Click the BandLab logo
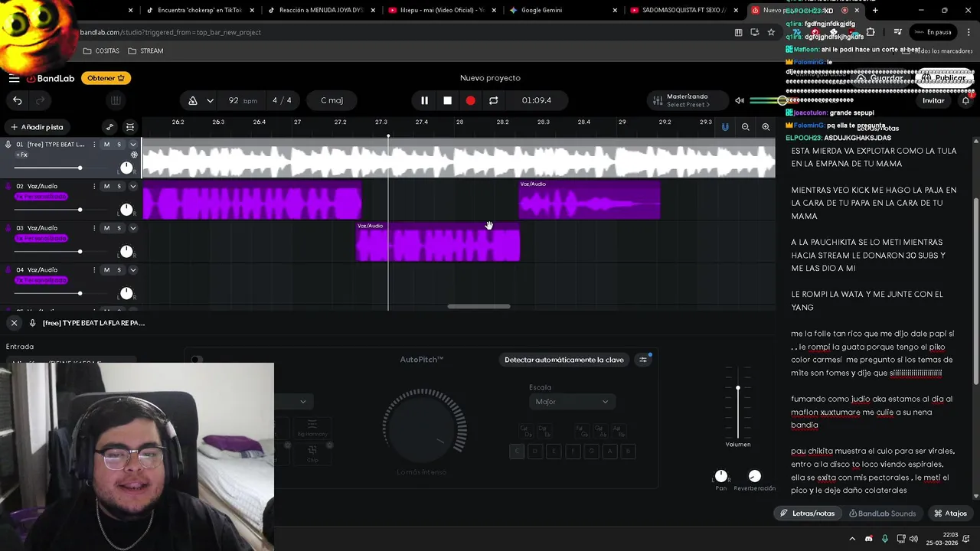This screenshot has width=980, height=551. pos(51,78)
